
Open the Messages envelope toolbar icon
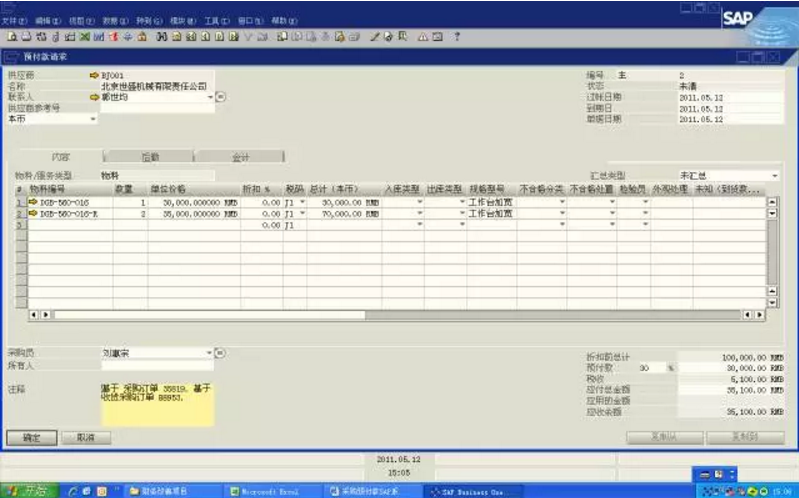(x=437, y=37)
